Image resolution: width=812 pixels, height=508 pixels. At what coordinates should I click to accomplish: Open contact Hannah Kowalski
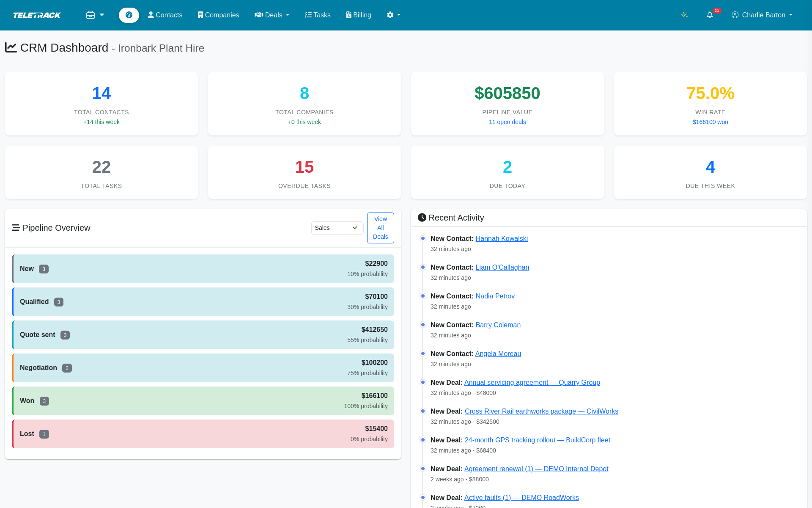coord(502,238)
